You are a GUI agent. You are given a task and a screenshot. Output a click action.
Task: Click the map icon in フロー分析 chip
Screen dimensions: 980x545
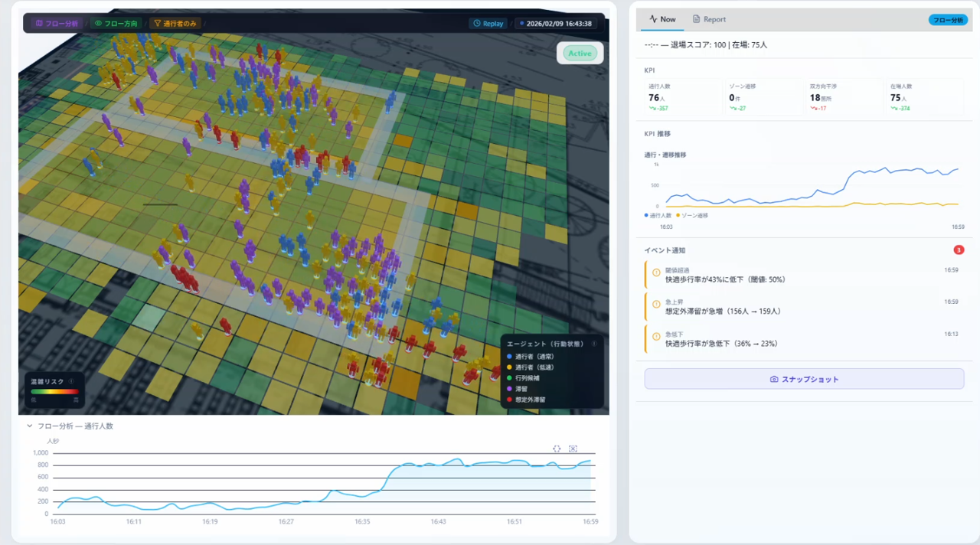coord(38,24)
